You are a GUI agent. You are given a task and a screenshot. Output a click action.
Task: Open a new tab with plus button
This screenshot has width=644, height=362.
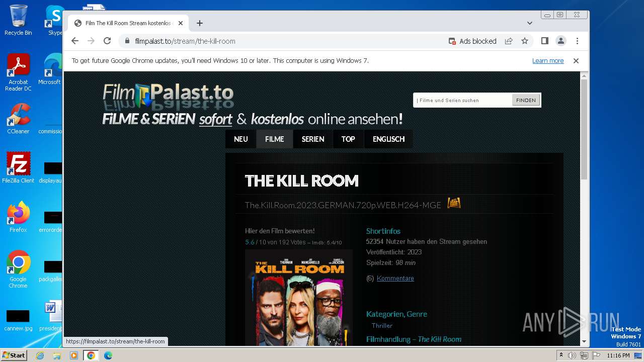click(x=200, y=23)
